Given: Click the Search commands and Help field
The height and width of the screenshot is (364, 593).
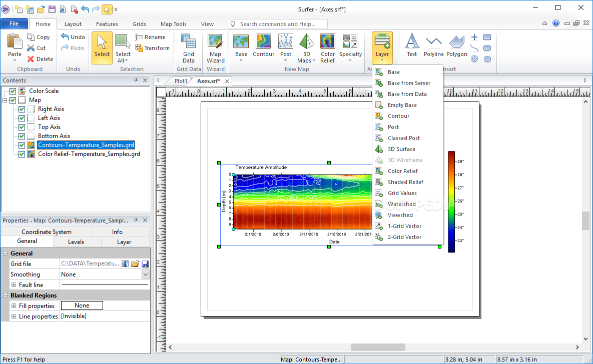Looking at the screenshot, I should click(278, 24).
